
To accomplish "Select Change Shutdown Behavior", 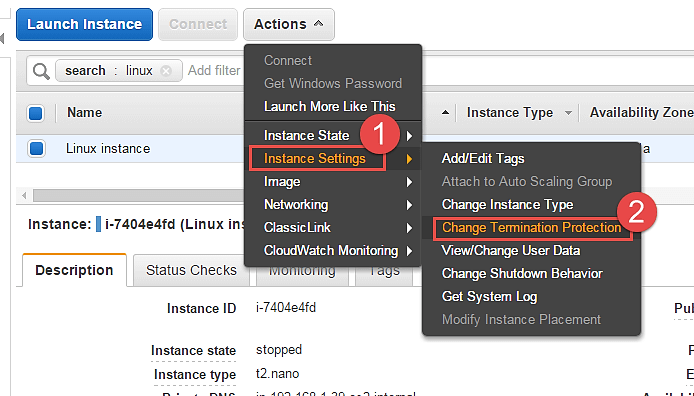I will pyautogui.click(x=522, y=273).
